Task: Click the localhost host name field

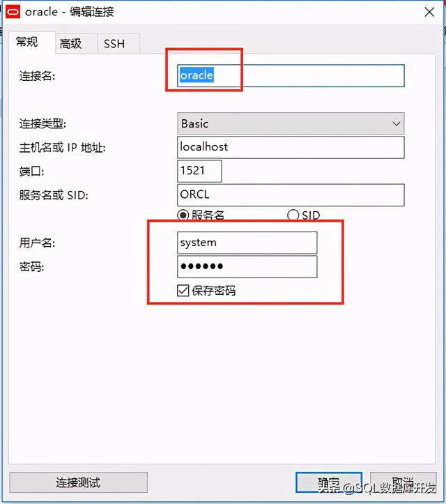Action: (291, 147)
